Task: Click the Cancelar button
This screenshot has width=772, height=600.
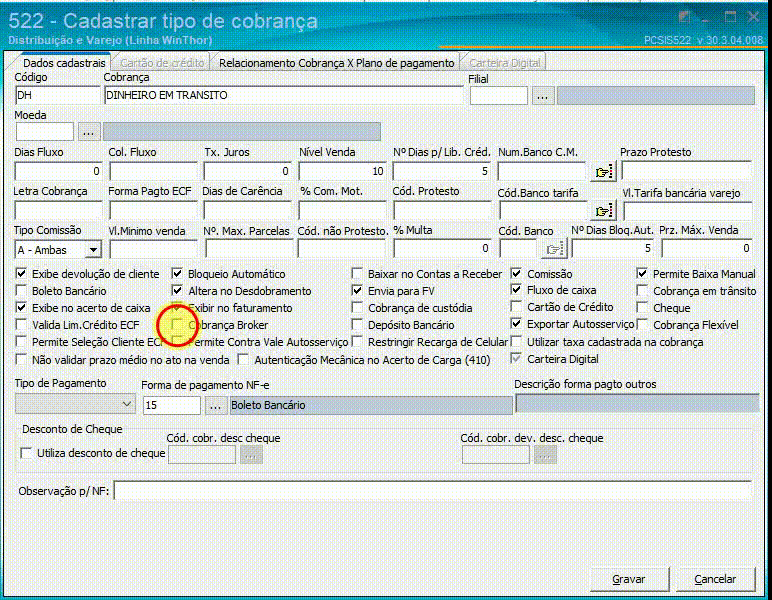Action: point(715,579)
